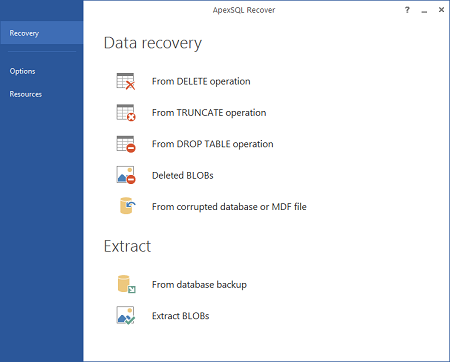Minimize the ApexSQL Recover window
450x362 pixels.
(424, 10)
